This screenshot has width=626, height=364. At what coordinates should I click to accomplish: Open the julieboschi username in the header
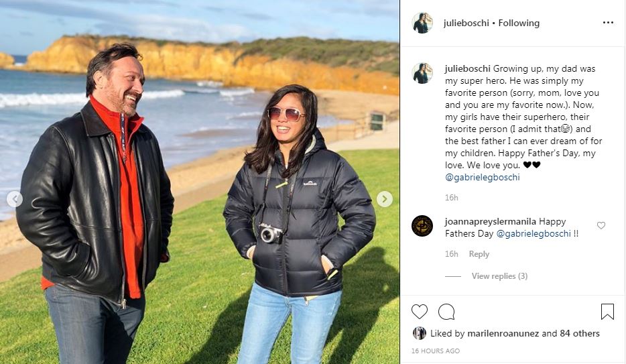point(466,23)
